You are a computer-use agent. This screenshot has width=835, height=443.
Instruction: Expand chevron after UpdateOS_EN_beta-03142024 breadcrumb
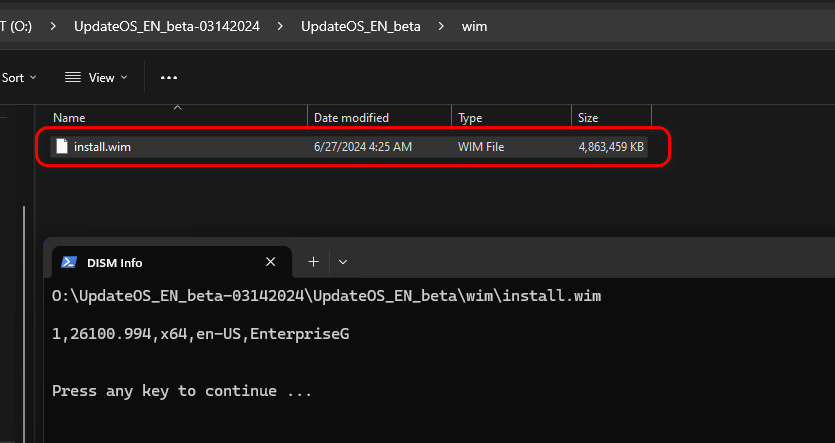pos(280,27)
